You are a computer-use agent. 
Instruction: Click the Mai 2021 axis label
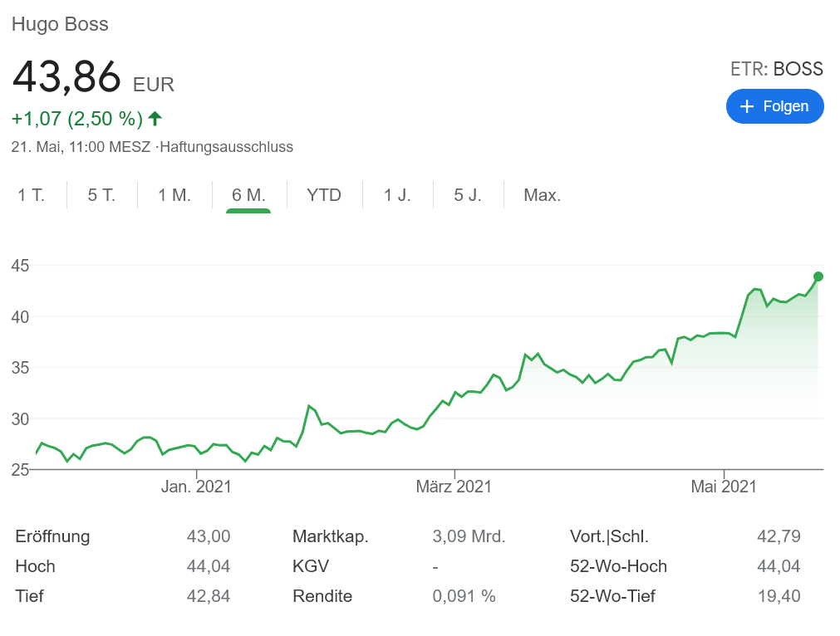tap(724, 486)
